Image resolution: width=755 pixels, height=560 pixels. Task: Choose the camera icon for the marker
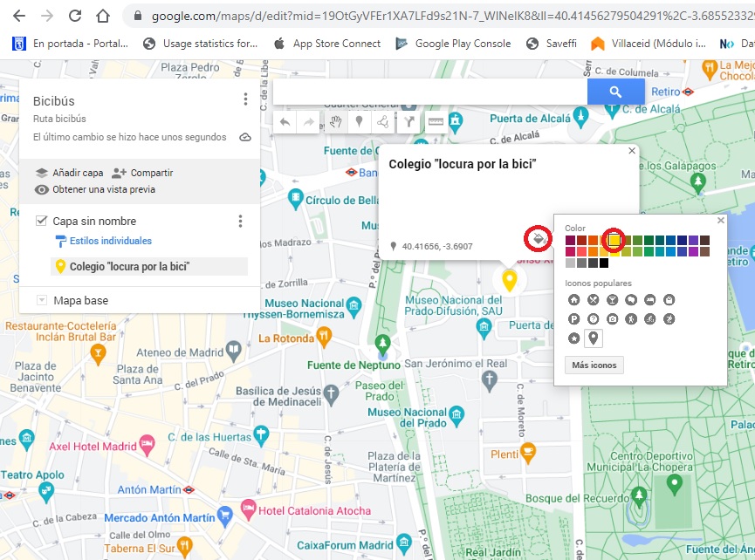pos(612,319)
